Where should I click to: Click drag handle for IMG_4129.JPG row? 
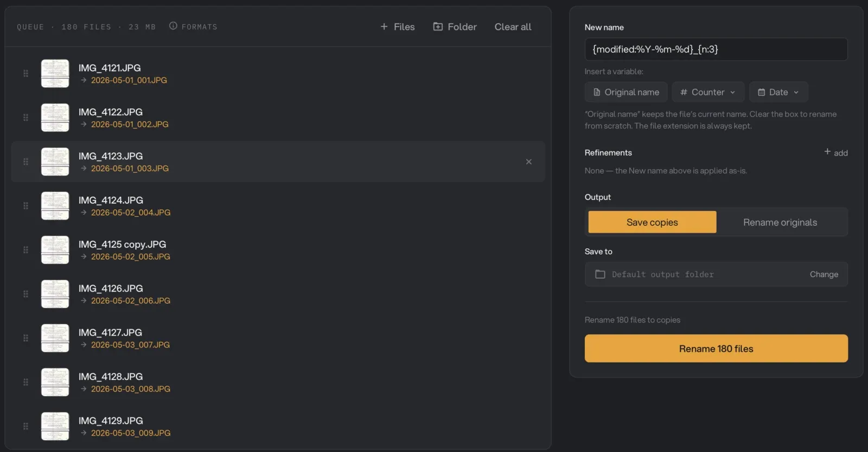tap(25, 426)
